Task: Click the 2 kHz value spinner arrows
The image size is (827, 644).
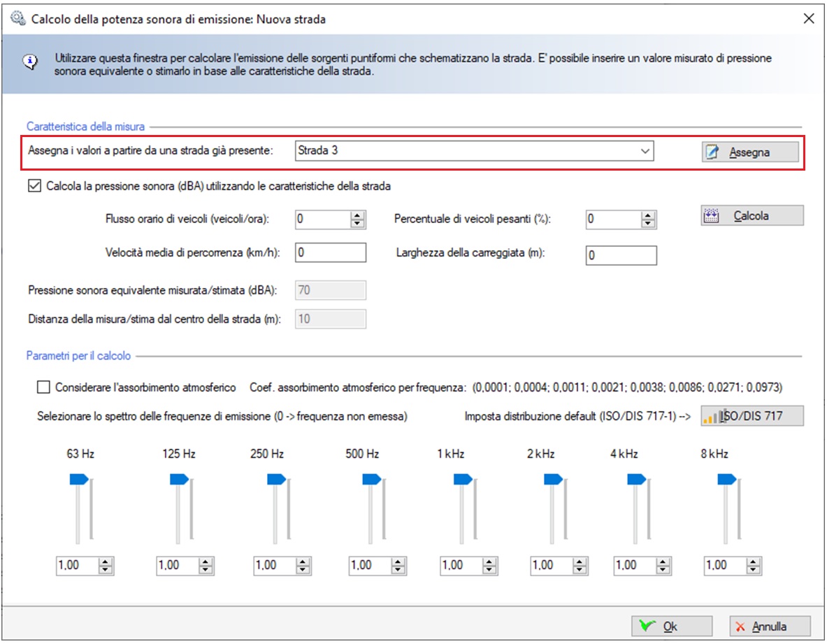Action: (580, 566)
